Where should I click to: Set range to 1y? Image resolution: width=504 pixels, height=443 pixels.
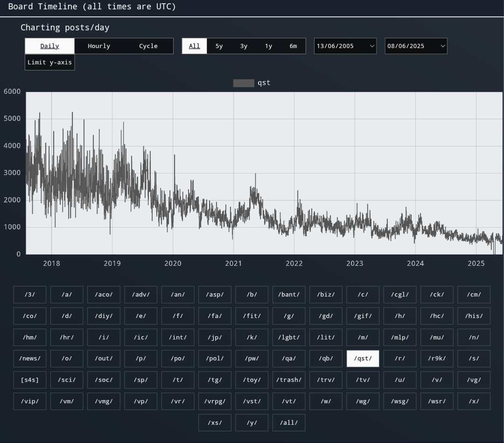[x=268, y=46]
